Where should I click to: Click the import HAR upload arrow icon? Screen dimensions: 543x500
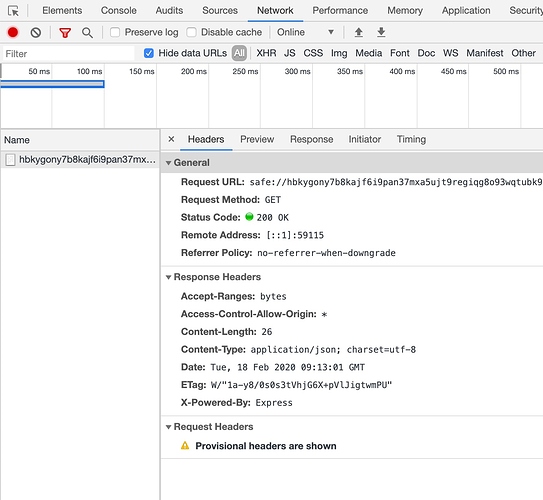(359, 33)
